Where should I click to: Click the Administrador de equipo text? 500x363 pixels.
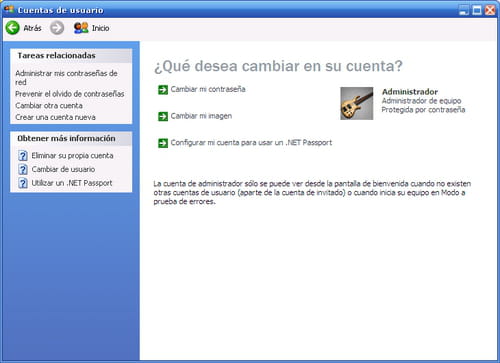421,101
